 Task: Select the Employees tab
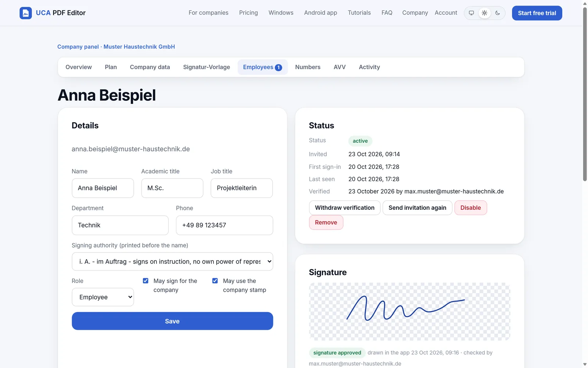[262, 67]
